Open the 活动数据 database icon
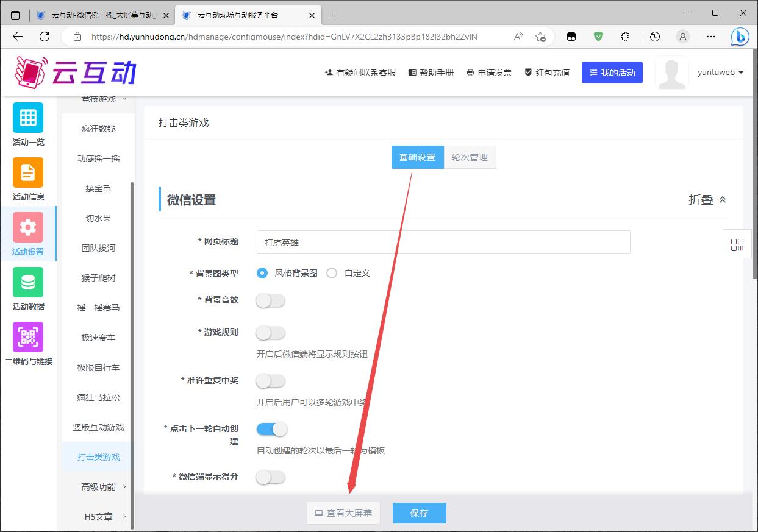The height and width of the screenshot is (532, 758). click(x=28, y=282)
